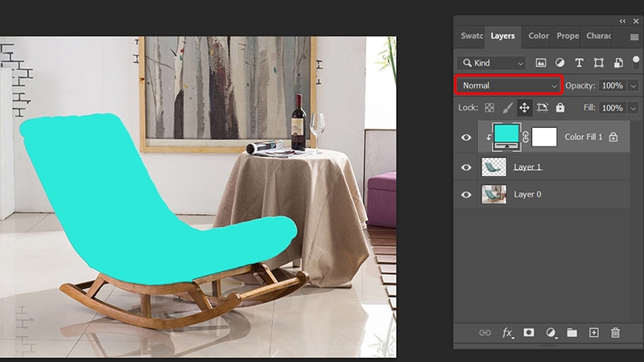Filter layers by adjustment layer icon
Image resolution: width=644 pixels, height=362 pixels.
pos(559,63)
